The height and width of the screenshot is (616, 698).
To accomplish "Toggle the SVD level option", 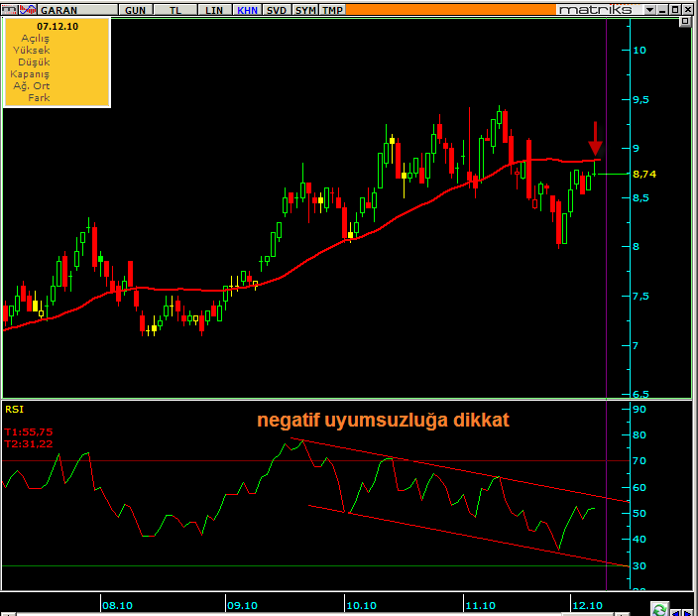I will click(279, 9).
